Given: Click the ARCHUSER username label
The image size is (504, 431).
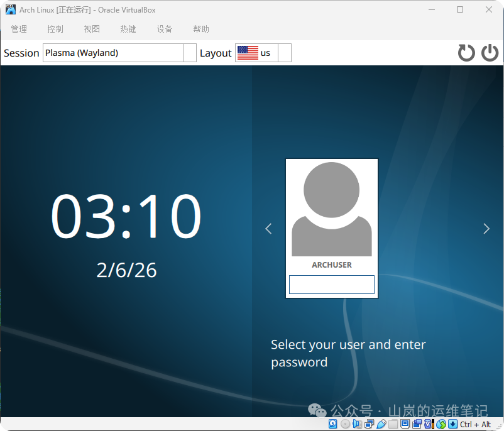Looking at the screenshot, I should click(332, 265).
